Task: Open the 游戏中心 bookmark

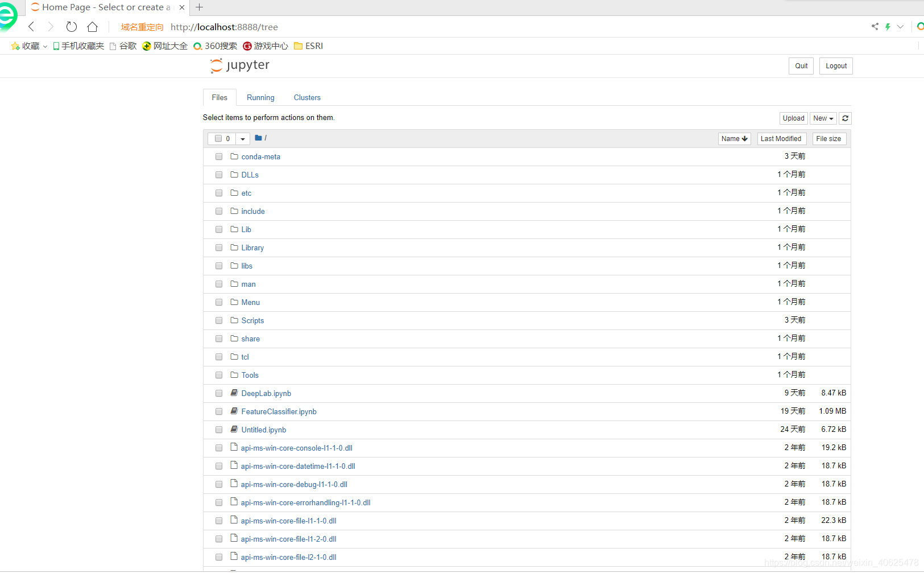Action: pos(265,46)
